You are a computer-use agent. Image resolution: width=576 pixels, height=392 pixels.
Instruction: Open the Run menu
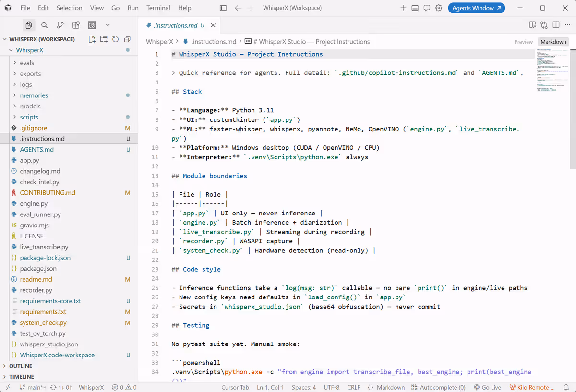pos(133,8)
